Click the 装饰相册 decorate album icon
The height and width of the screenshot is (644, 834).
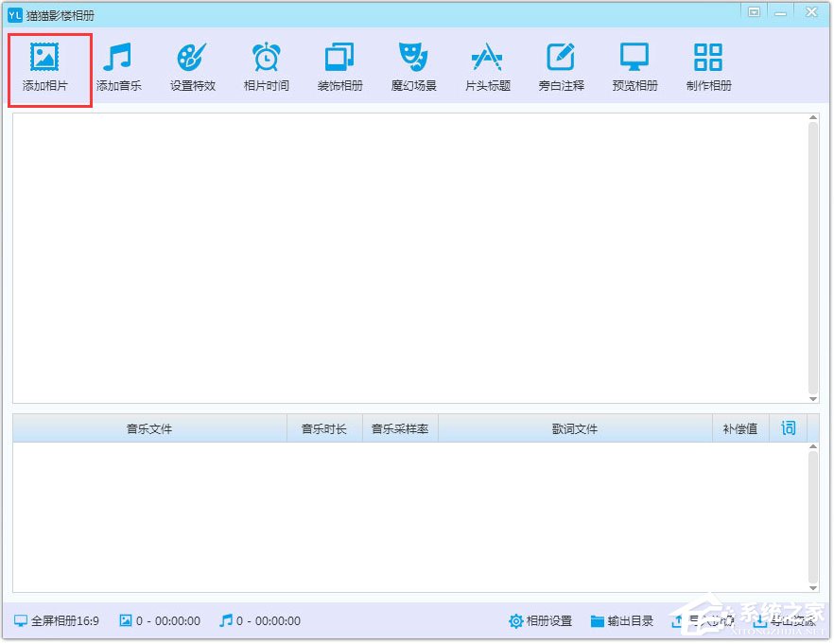[x=339, y=67]
